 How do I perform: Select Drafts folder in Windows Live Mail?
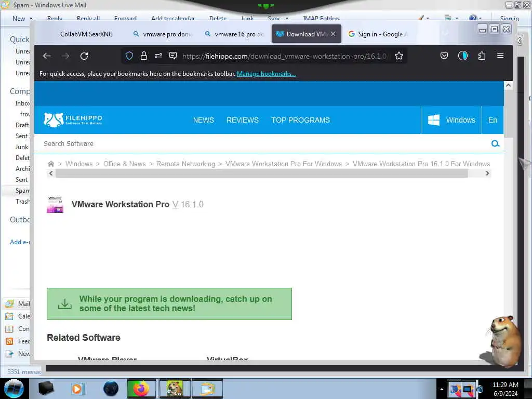coord(22,125)
